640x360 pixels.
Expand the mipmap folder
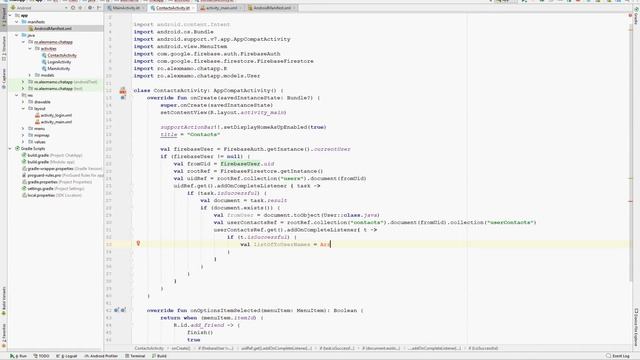23,135
